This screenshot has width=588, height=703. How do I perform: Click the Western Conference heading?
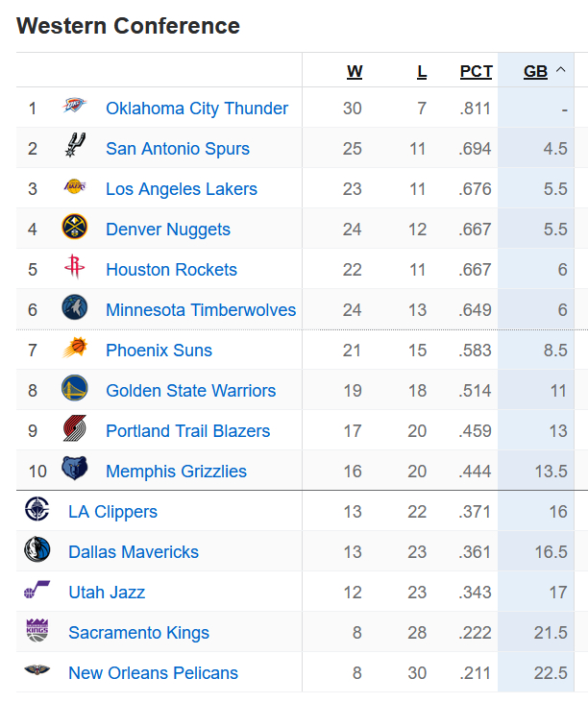[128, 26]
